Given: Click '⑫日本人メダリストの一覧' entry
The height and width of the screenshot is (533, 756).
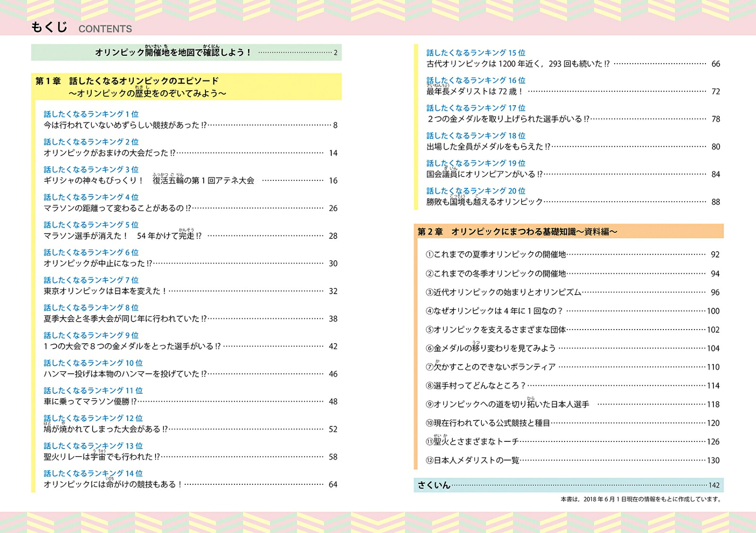Looking at the screenshot, I should pos(573,460).
